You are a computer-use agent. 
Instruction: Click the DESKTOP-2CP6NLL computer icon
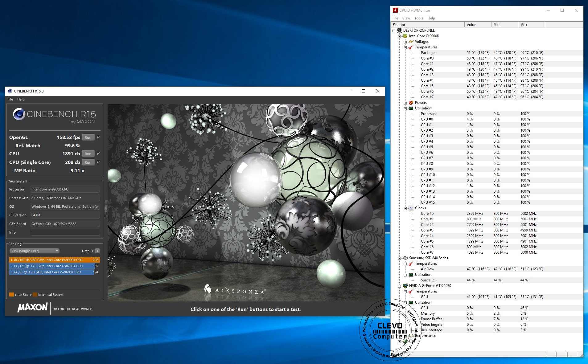[x=399, y=31]
